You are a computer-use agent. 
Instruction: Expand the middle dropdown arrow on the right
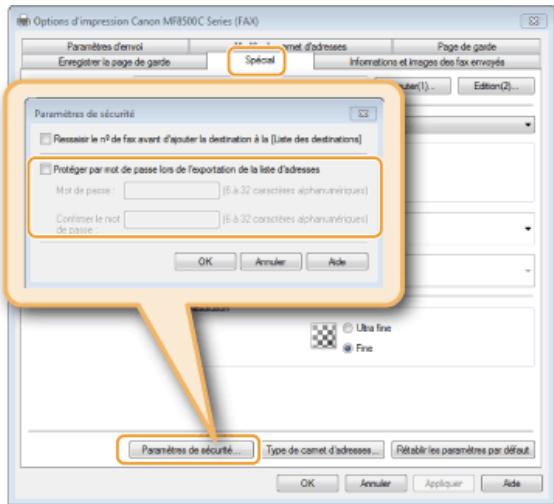pyautogui.click(x=528, y=229)
